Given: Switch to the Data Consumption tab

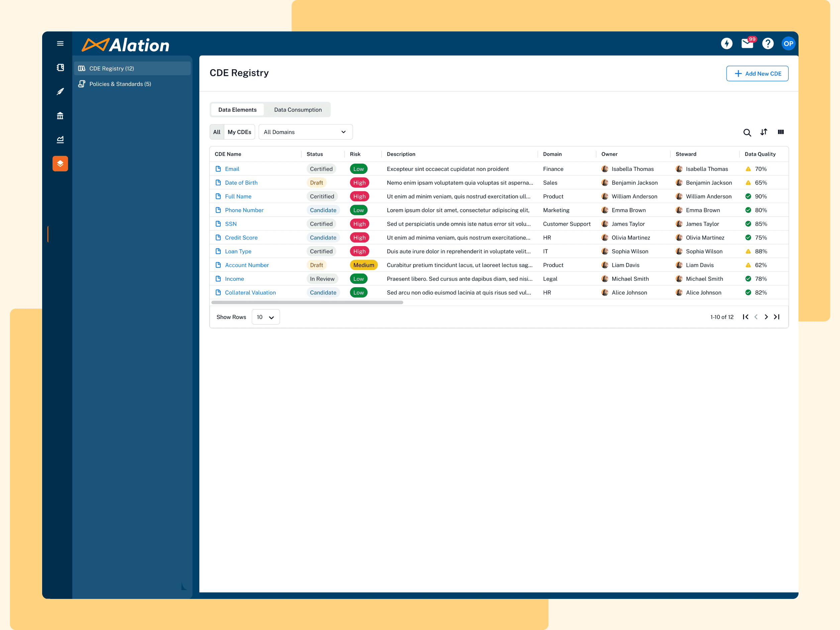Looking at the screenshot, I should 298,110.
